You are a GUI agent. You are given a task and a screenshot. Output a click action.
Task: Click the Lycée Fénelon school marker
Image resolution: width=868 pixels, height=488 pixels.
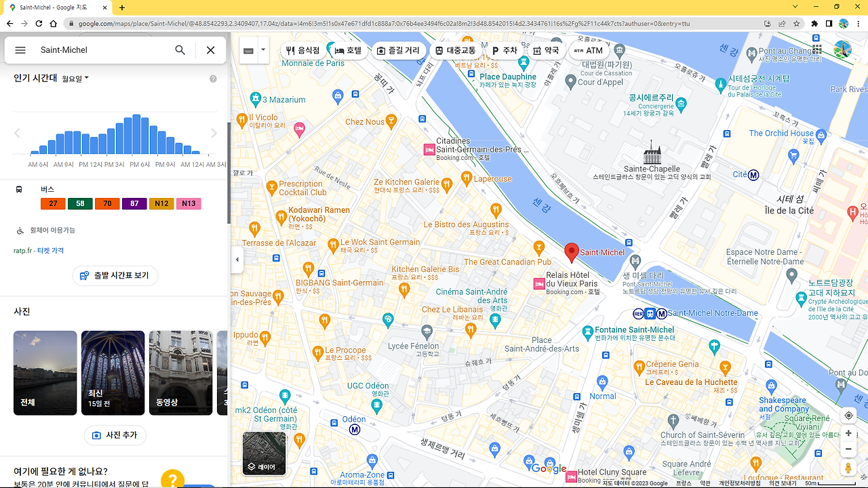(427, 332)
